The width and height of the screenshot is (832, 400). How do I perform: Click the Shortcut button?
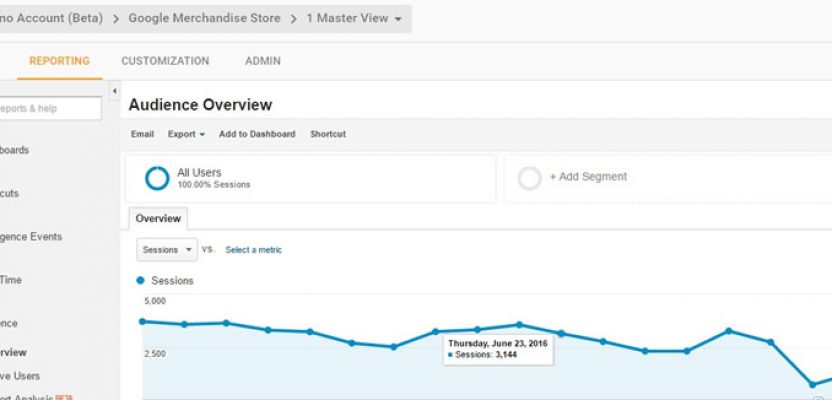click(328, 134)
